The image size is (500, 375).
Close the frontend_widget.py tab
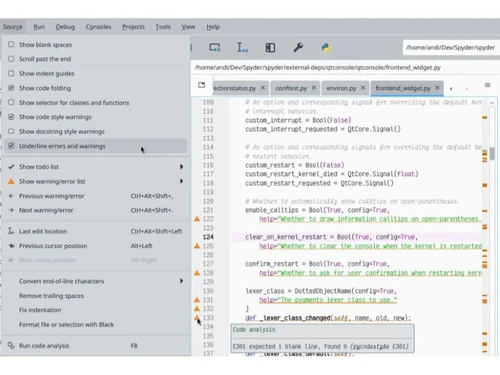437,88
